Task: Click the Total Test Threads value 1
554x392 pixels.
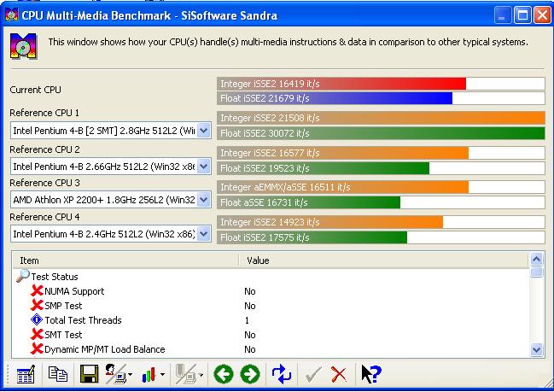Action: point(247,320)
